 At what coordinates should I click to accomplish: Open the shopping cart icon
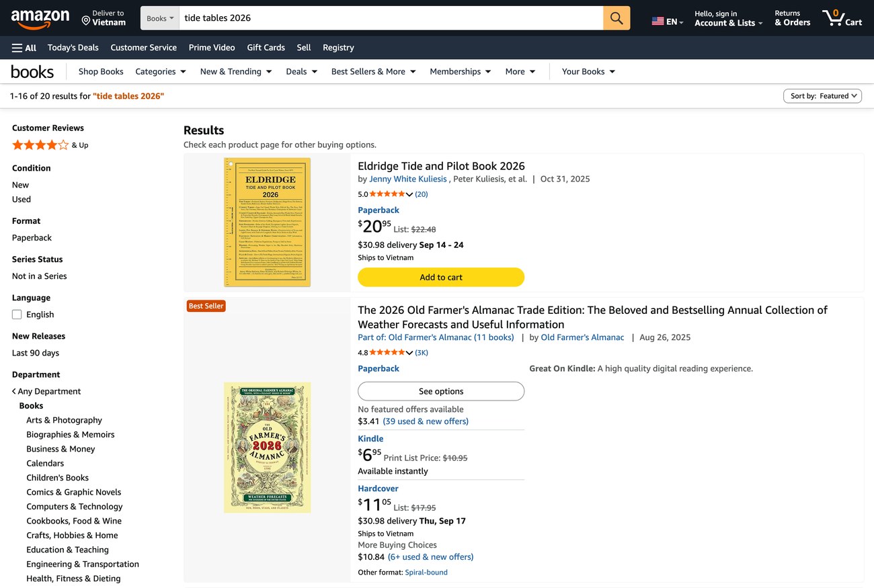[842, 17]
